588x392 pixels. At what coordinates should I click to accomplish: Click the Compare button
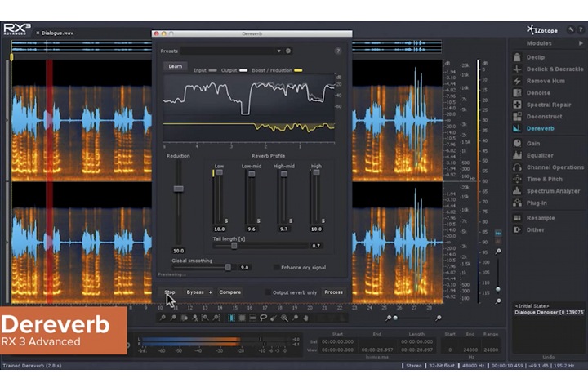pyautogui.click(x=229, y=292)
